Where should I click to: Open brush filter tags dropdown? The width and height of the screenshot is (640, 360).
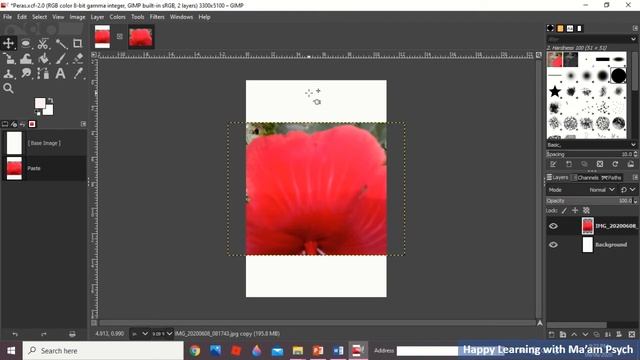tap(633, 39)
